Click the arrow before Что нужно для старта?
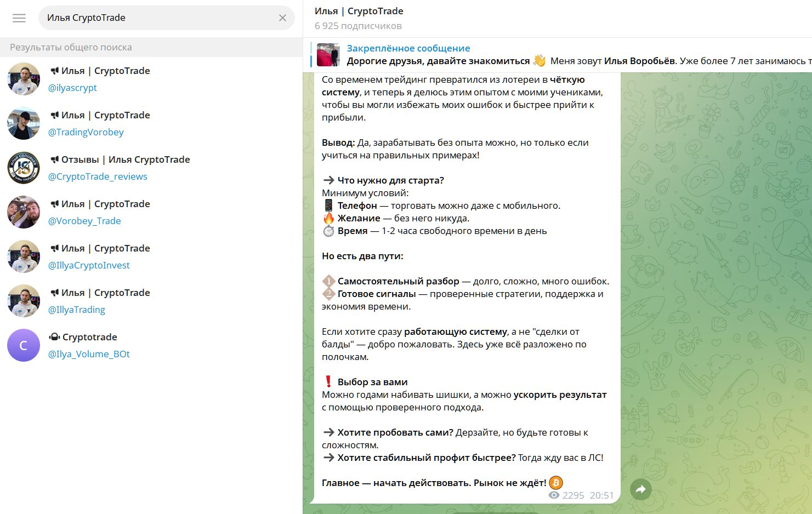812x514 pixels. tap(328, 180)
